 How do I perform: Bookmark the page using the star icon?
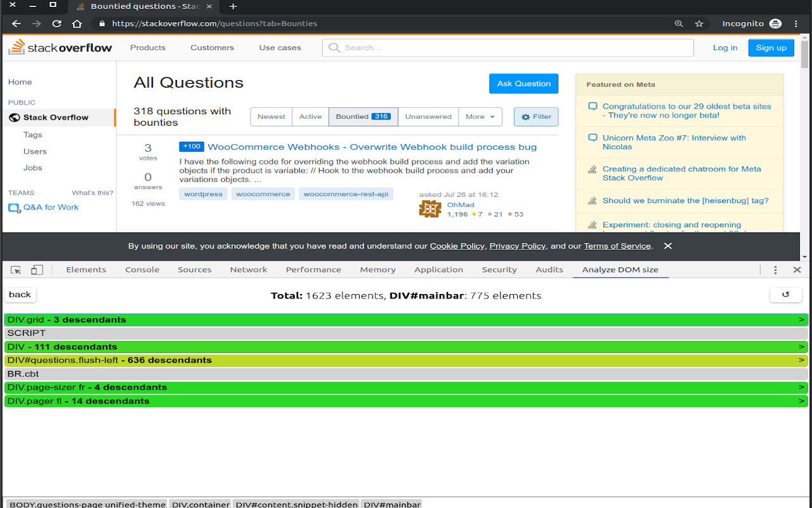pos(699,23)
